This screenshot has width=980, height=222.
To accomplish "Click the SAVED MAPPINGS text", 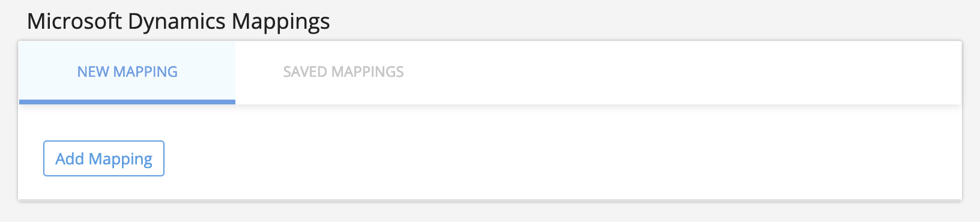I will pos(343,72).
